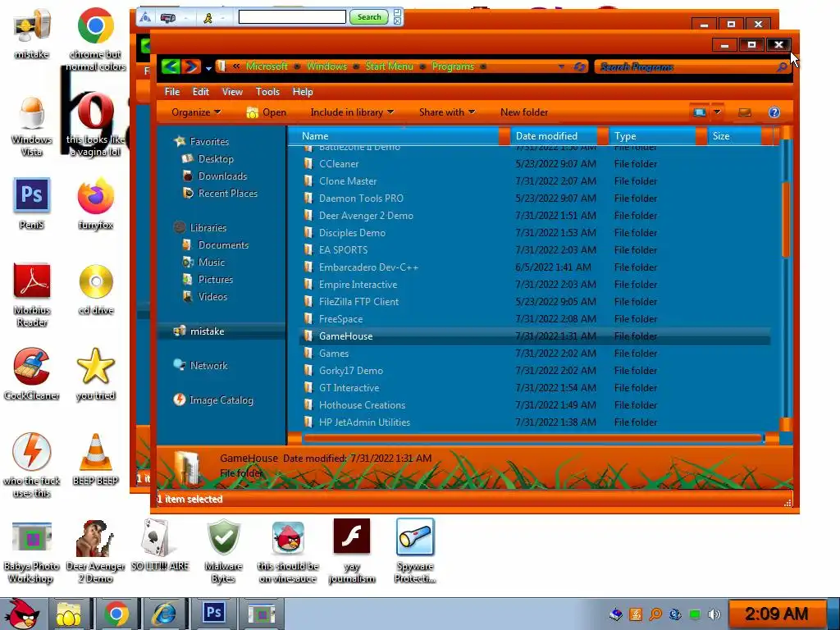
Task: Click the Start Menu breadcrumb
Action: point(389,66)
